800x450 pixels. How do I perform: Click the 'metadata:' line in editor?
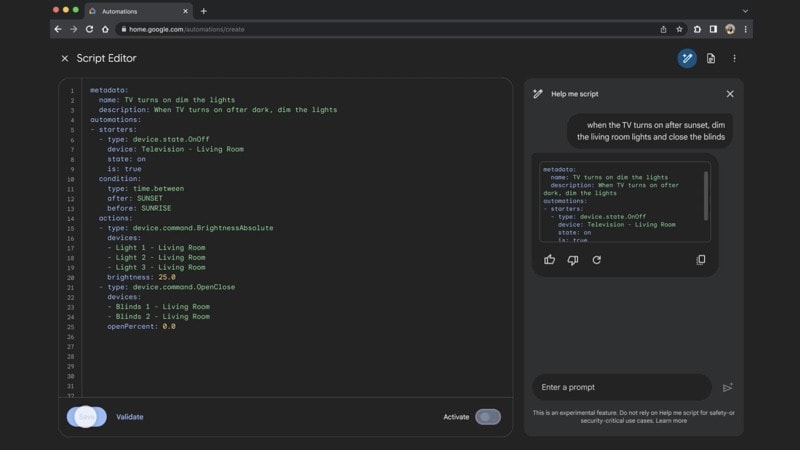click(109, 90)
